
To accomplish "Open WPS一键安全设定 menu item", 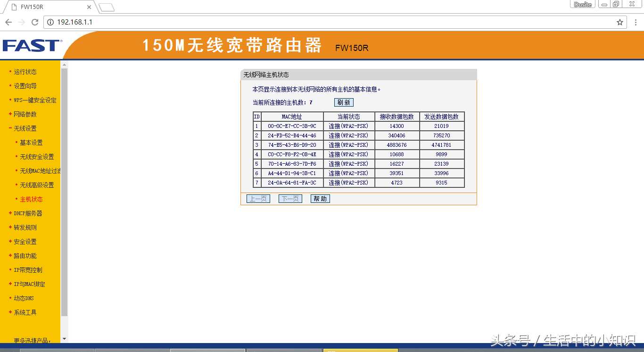I will (35, 100).
